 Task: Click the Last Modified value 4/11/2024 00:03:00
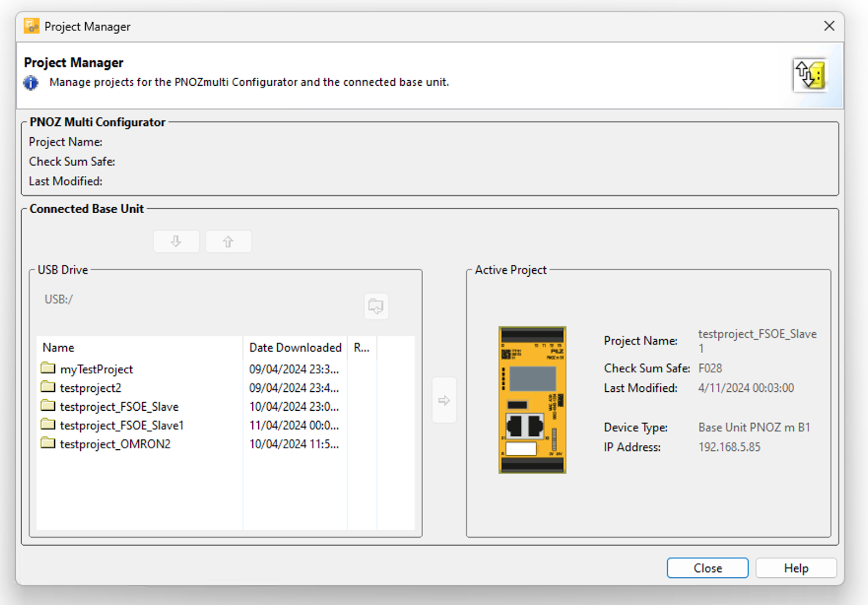pos(746,388)
